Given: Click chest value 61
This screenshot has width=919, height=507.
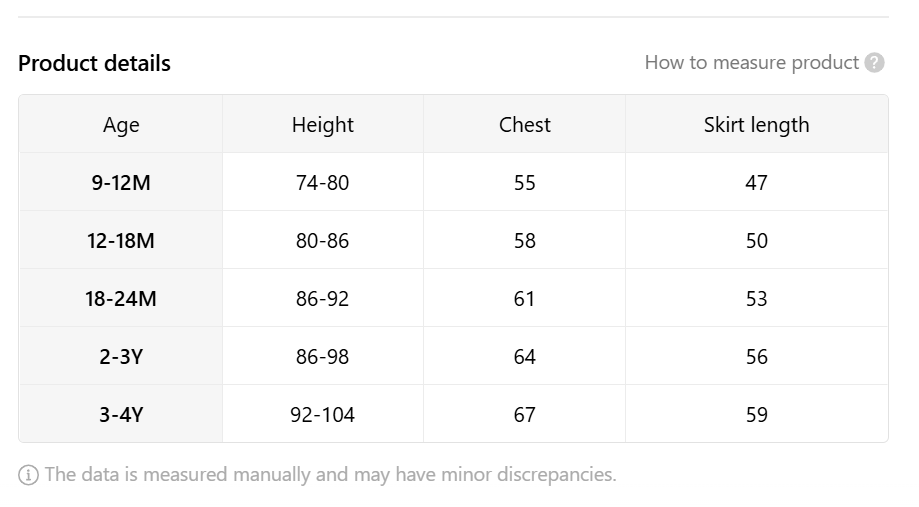Looking at the screenshot, I should point(525,298).
